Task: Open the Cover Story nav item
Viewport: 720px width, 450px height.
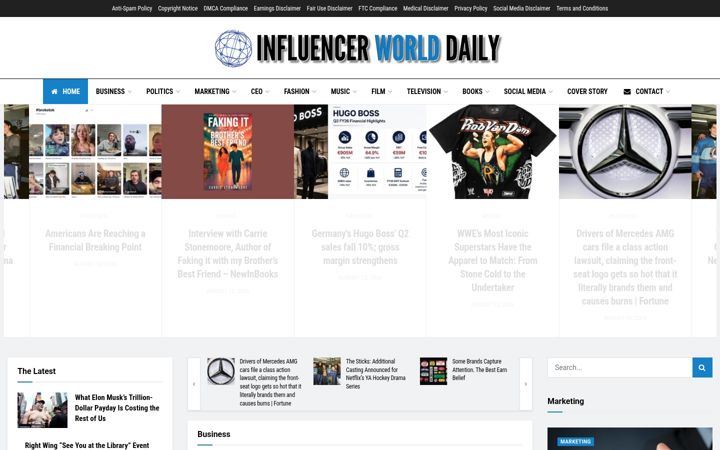Action: coord(587,91)
